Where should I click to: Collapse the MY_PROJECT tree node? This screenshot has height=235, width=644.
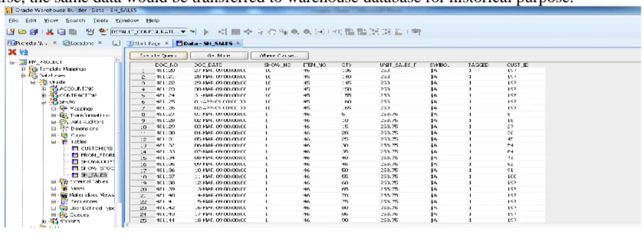coord(11,61)
